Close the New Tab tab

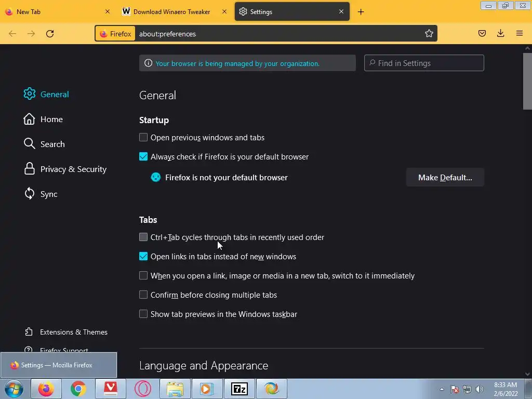(x=108, y=11)
